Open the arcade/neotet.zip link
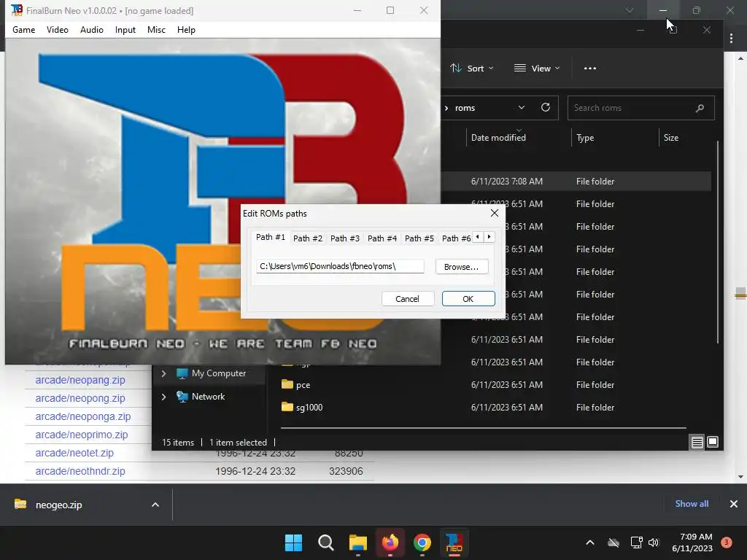The height and width of the screenshot is (560, 747). point(74,452)
